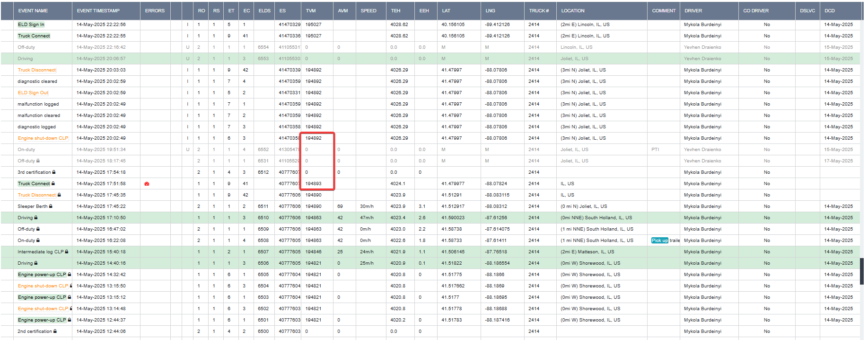Click lock icon beside Truck Disconnect 17:45:35
Viewport: 868px width, 340px height.
click(x=59, y=195)
